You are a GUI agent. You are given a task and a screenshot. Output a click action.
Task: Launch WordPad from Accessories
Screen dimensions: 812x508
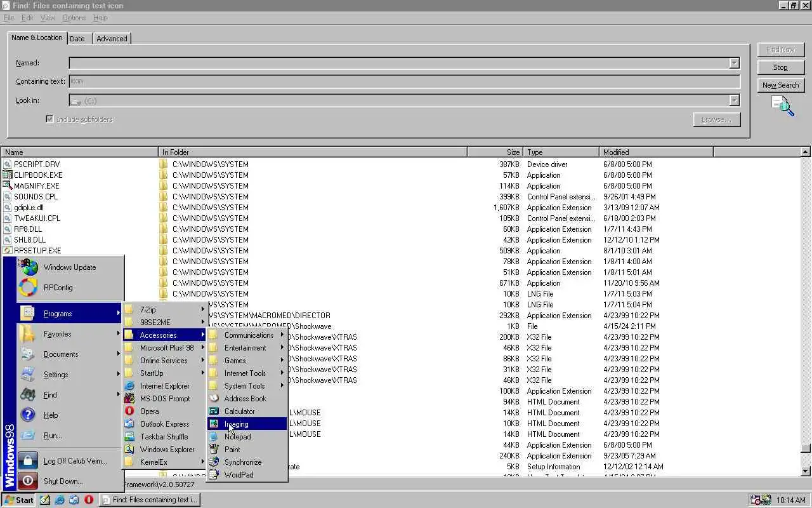tap(247, 475)
